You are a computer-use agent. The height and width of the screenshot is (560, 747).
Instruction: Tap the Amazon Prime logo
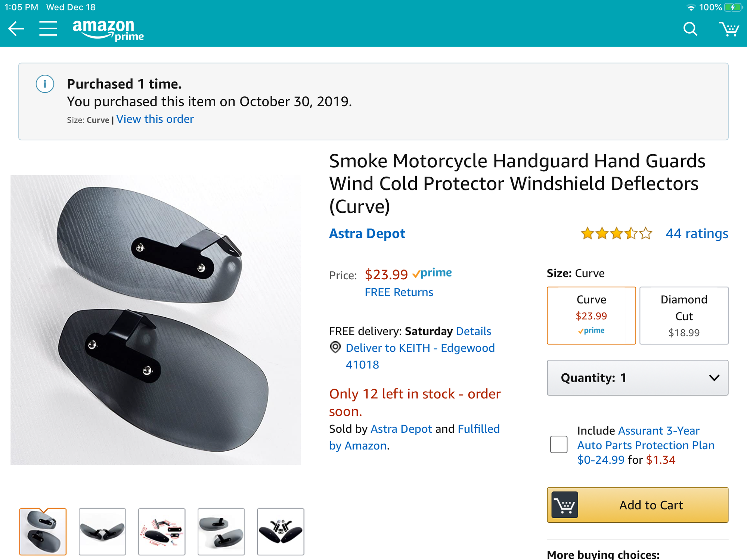click(x=108, y=30)
